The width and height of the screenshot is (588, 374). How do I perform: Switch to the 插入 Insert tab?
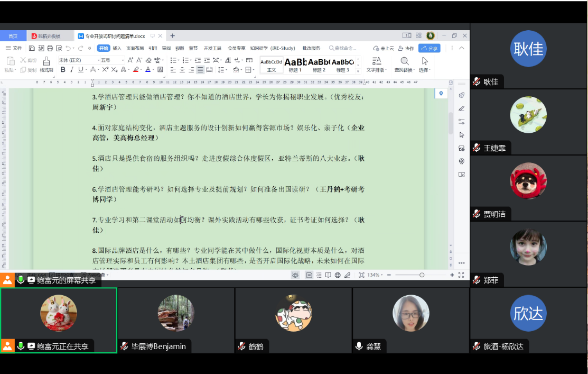point(117,48)
